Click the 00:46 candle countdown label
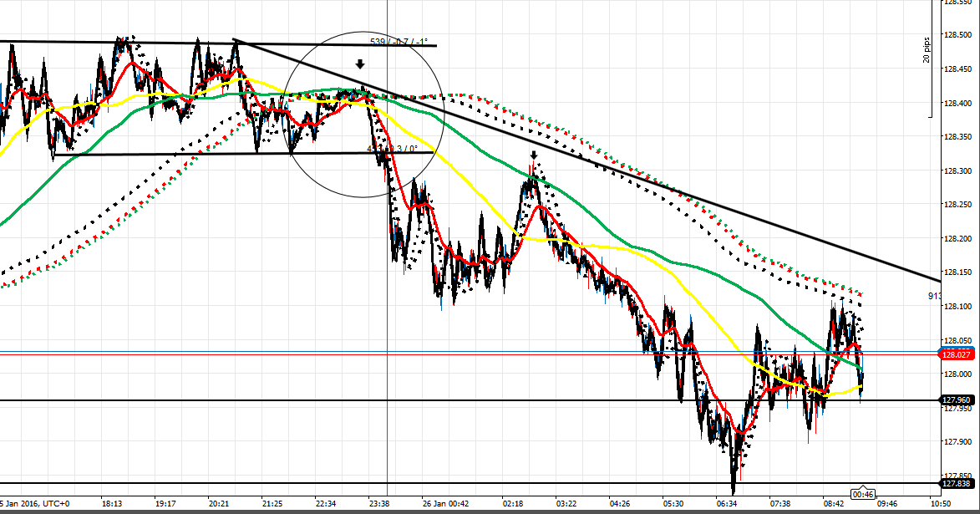Image resolution: width=980 pixels, height=514 pixels. (x=862, y=494)
